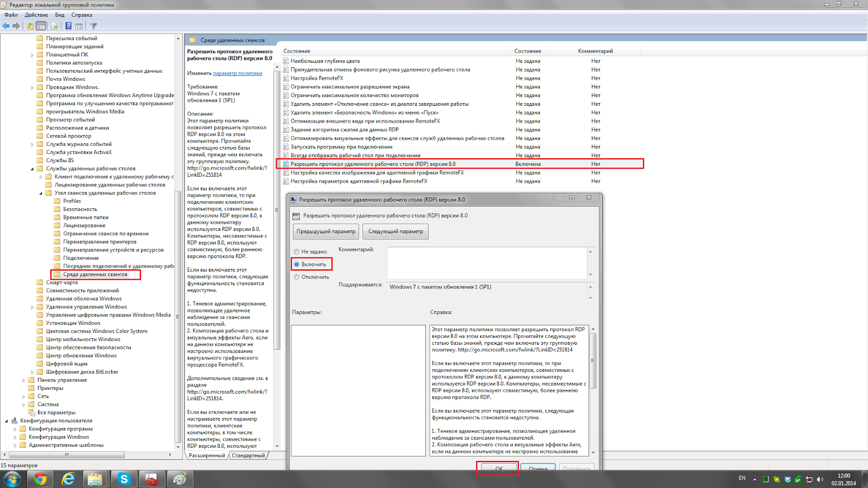Expand the Планшетный ПК tree node
Screen dimensions: 868x488
tap(32, 55)
